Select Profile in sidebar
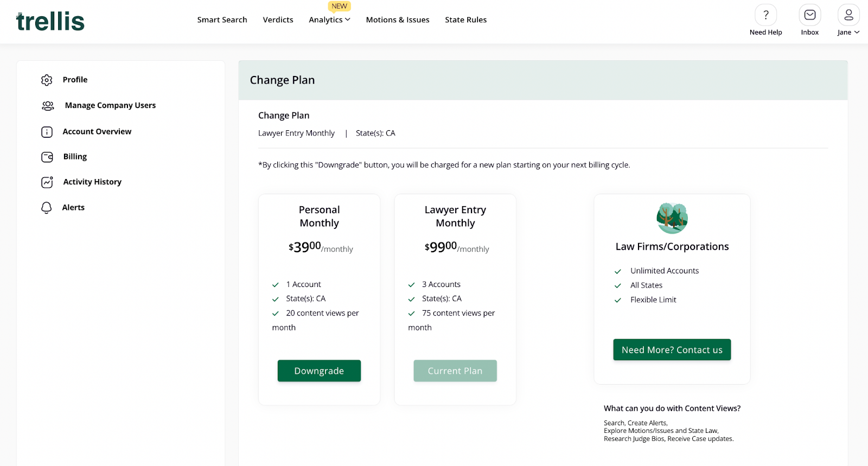The width and height of the screenshot is (868, 466). tap(75, 80)
